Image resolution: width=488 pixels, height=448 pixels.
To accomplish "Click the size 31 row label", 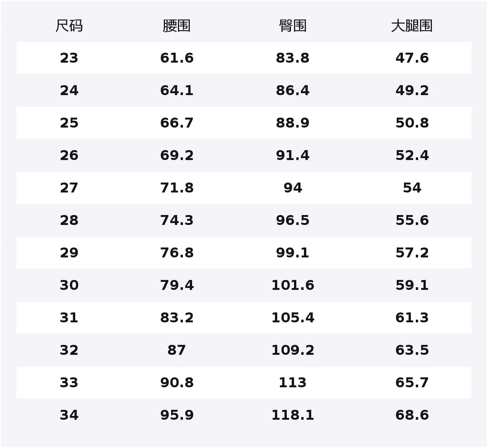I will pos(69,318).
